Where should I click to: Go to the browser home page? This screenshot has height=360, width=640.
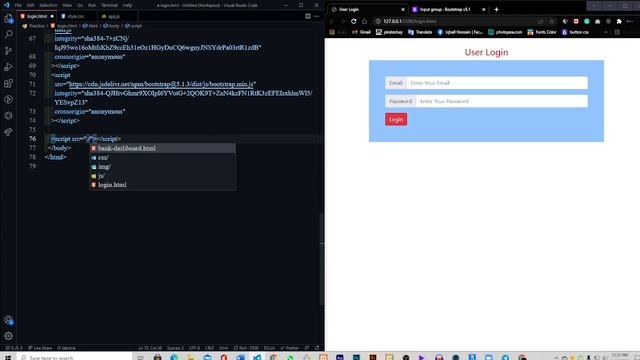(364, 21)
